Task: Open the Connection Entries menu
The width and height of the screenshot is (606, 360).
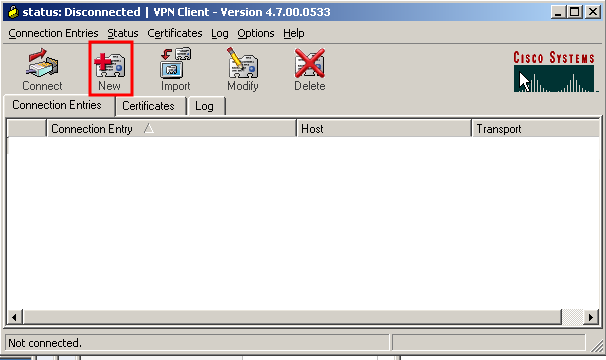Action: 53,33
